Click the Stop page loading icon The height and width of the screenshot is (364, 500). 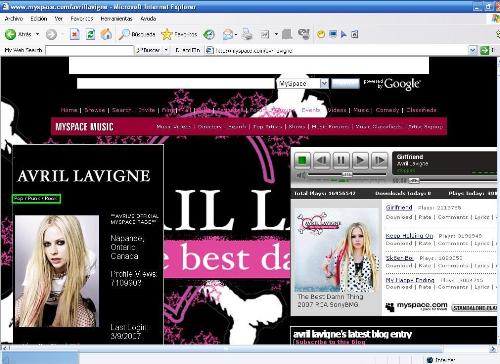point(75,34)
